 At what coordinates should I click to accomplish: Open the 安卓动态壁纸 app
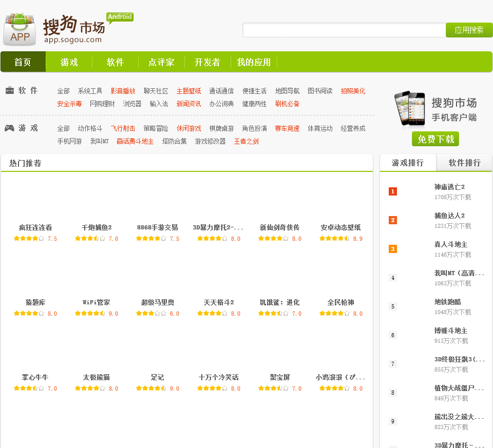pyautogui.click(x=341, y=227)
